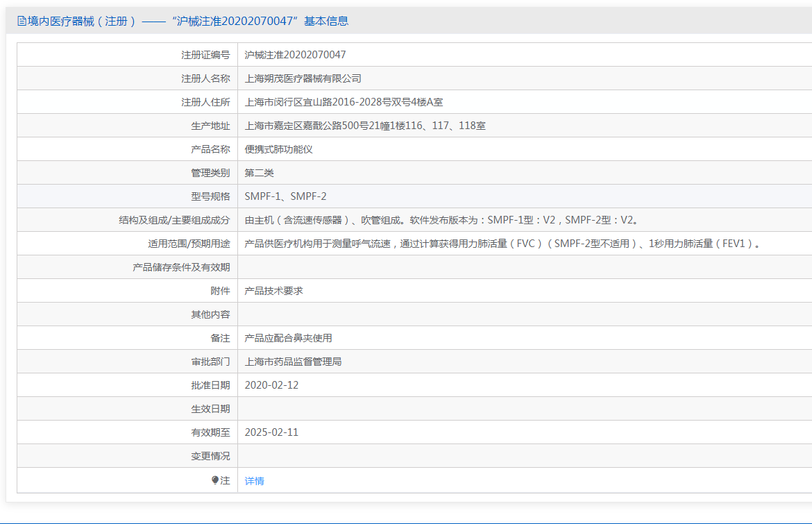Click registrant name 上海朔茂医疗器械有限公司
The width and height of the screenshot is (812, 524).
[303, 78]
